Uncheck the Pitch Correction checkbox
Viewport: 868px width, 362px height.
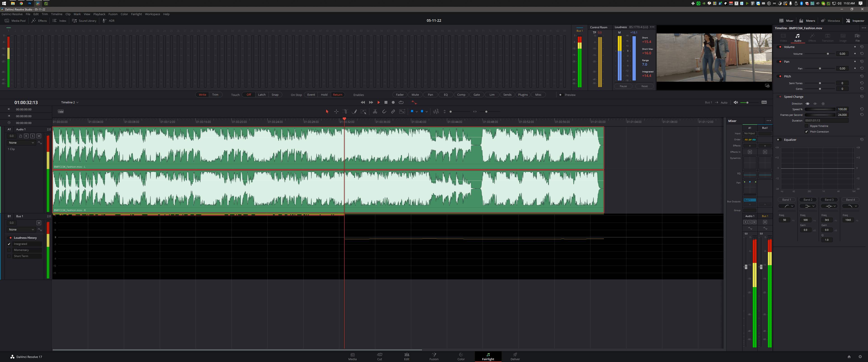point(806,132)
